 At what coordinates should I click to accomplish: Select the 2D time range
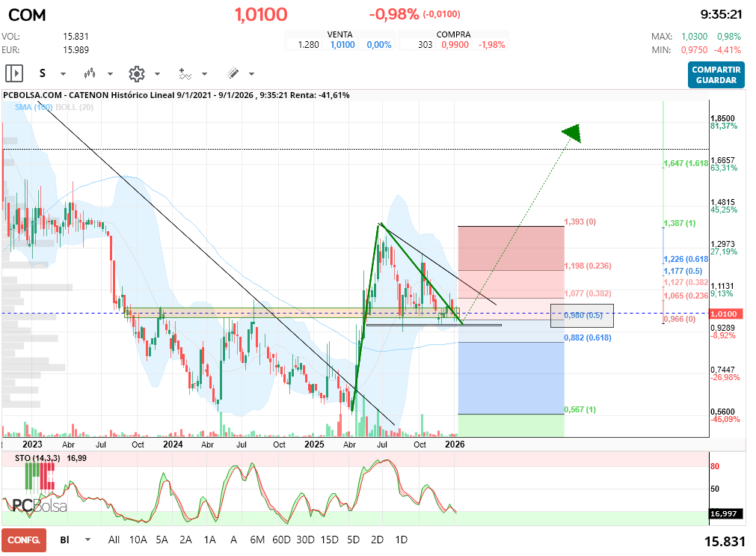click(377, 540)
